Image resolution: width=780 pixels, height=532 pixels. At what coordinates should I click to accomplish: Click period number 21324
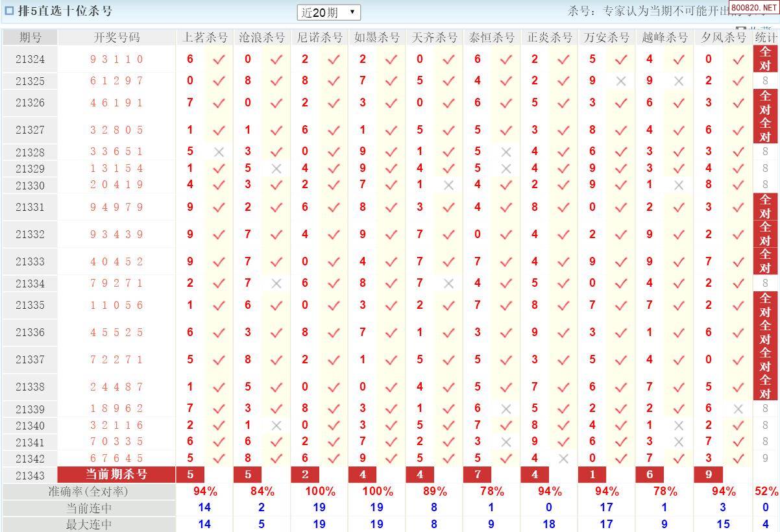(30, 60)
